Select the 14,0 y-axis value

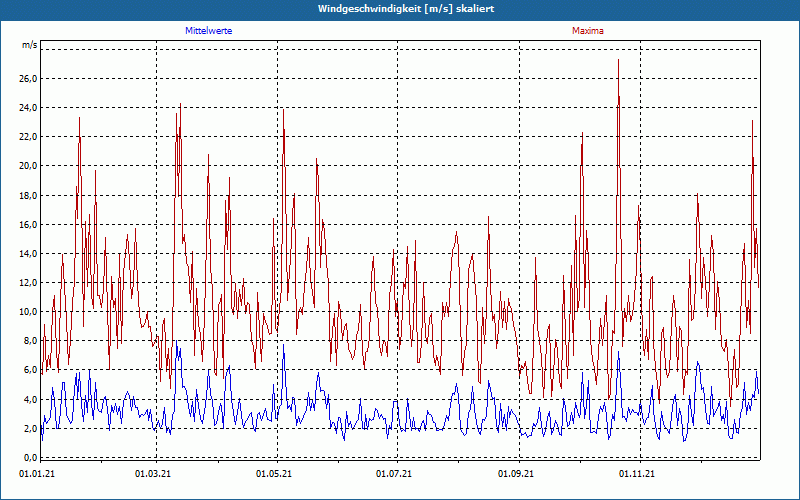[x=29, y=254]
